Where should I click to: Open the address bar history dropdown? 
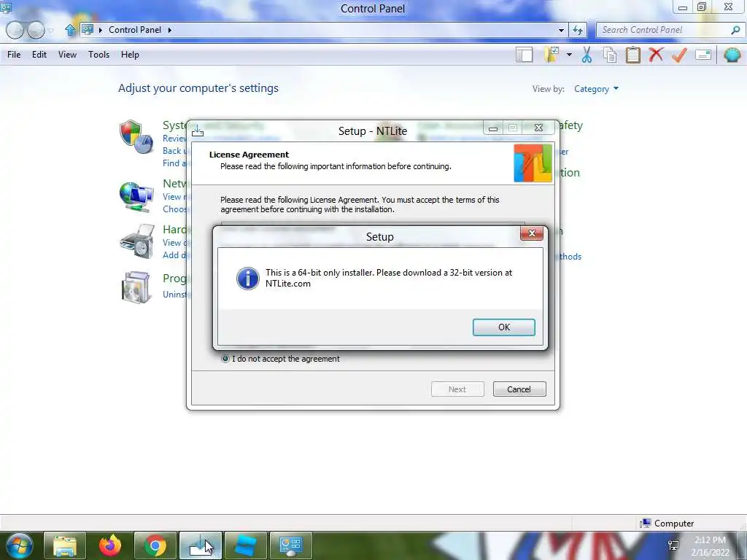(561, 30)
